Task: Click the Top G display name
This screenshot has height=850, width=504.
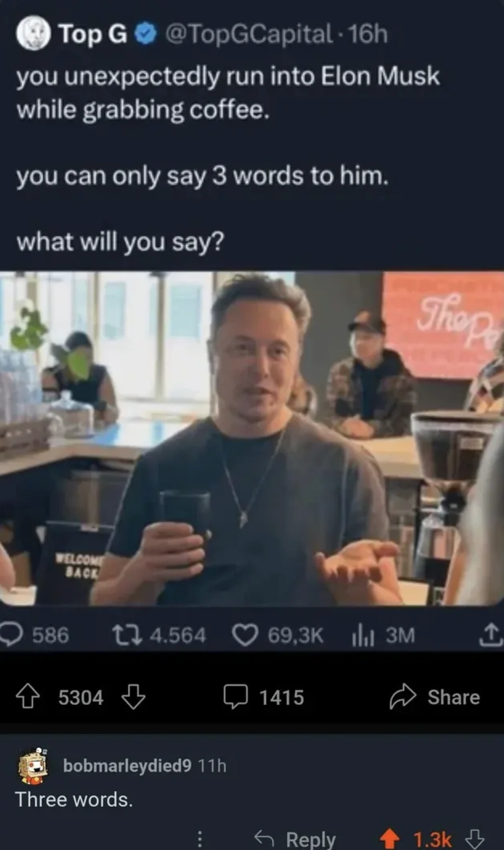Action: click(x=93, y=34)
